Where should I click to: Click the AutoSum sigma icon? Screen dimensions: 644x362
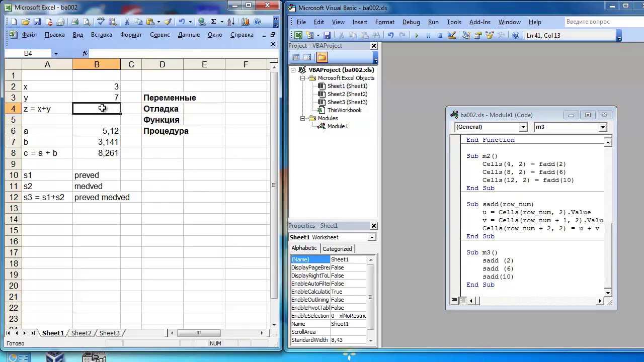pos(213,22)
